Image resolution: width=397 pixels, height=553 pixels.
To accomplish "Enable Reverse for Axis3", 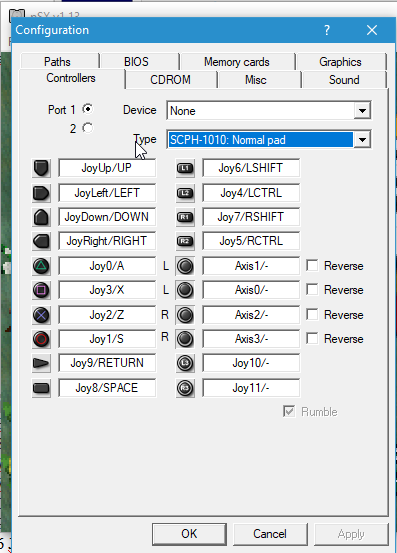I will pyautogui.click(x=312, y=339).
